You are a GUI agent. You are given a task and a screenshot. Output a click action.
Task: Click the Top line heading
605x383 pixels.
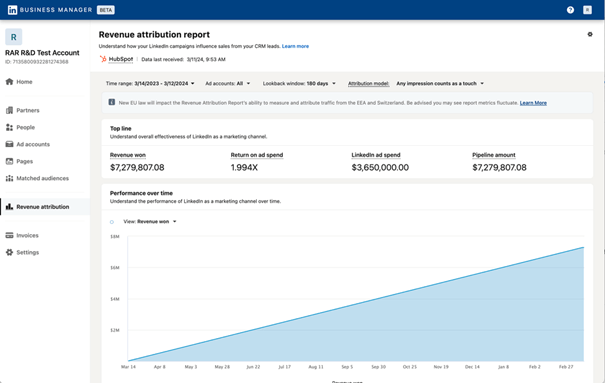pos(120,128)
